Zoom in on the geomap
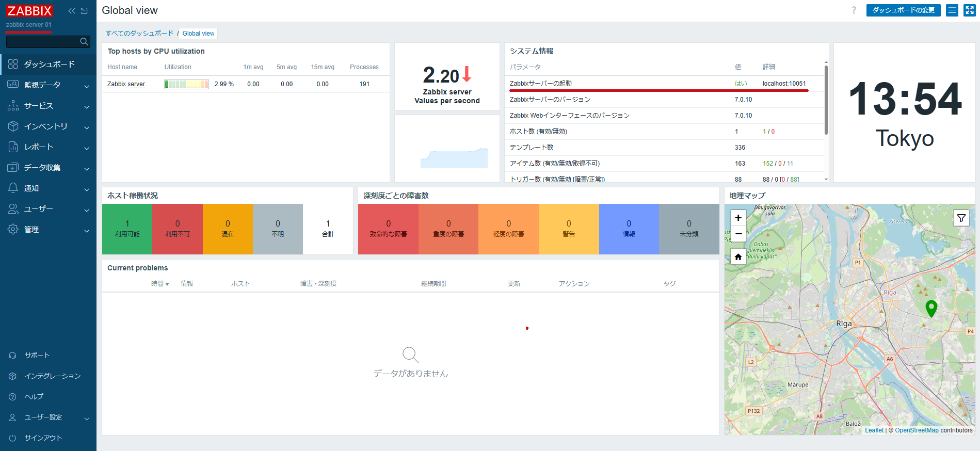 tap(738, 218)
